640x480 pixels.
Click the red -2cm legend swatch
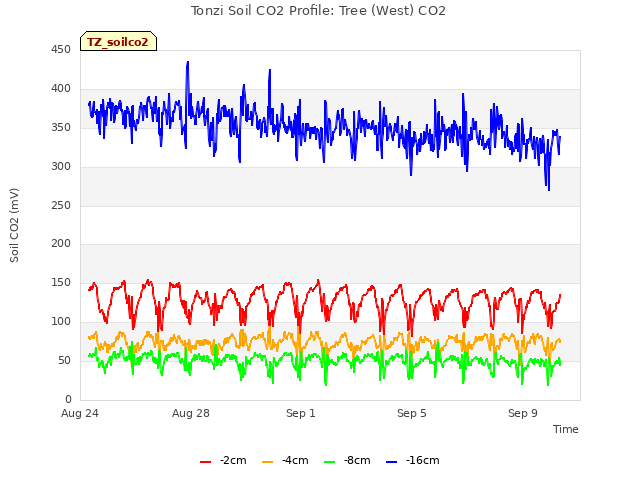tap(205, 462)
